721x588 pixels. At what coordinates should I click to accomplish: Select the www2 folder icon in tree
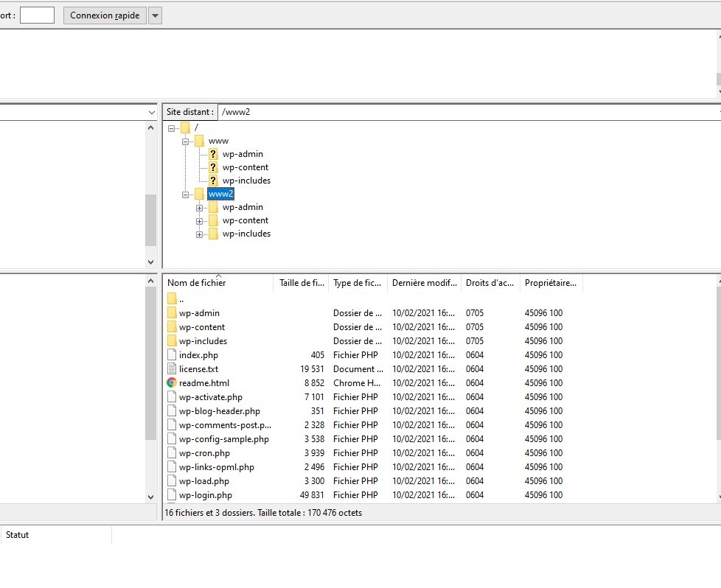198,194
